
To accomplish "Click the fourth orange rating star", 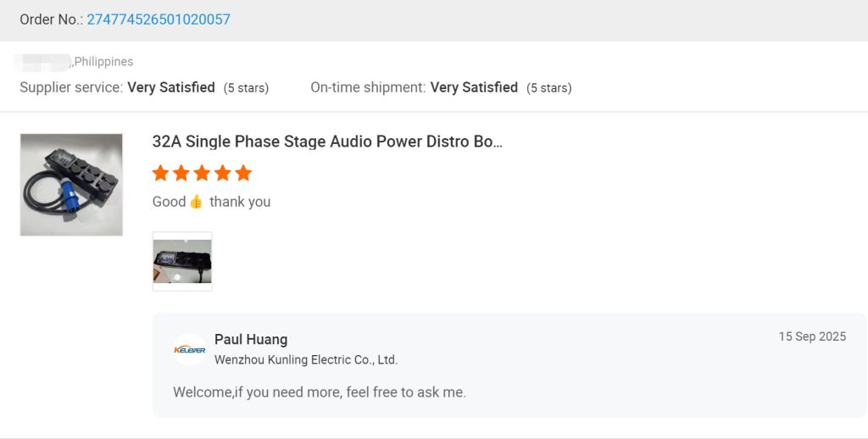I will pyautogui.click(x=223, y=173).
